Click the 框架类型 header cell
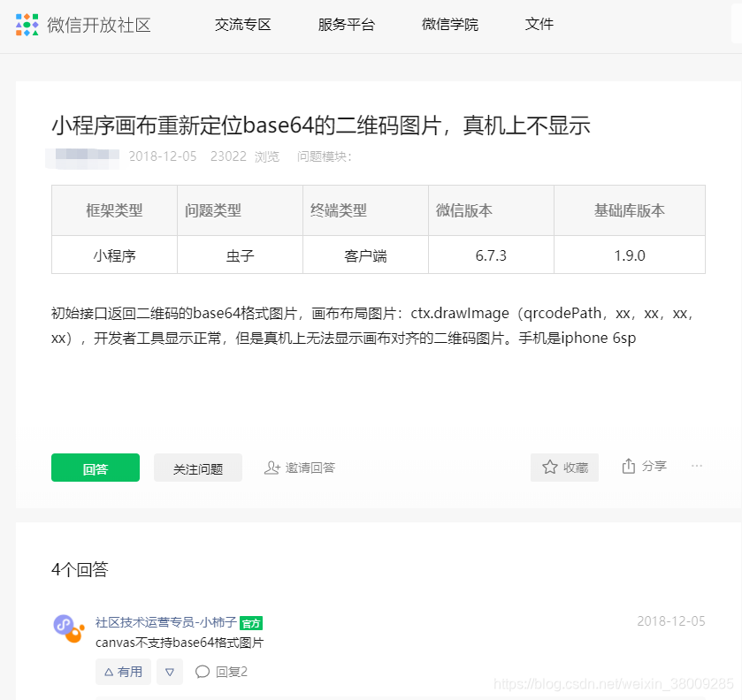Screen dimensions: 742x700 tap(114, 210)
